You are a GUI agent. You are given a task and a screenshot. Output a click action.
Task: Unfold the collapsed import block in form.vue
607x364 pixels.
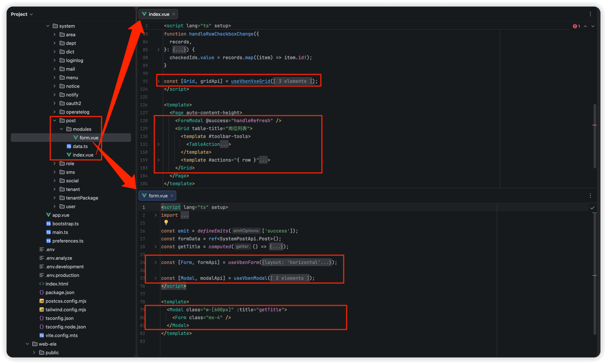point(155,215)
